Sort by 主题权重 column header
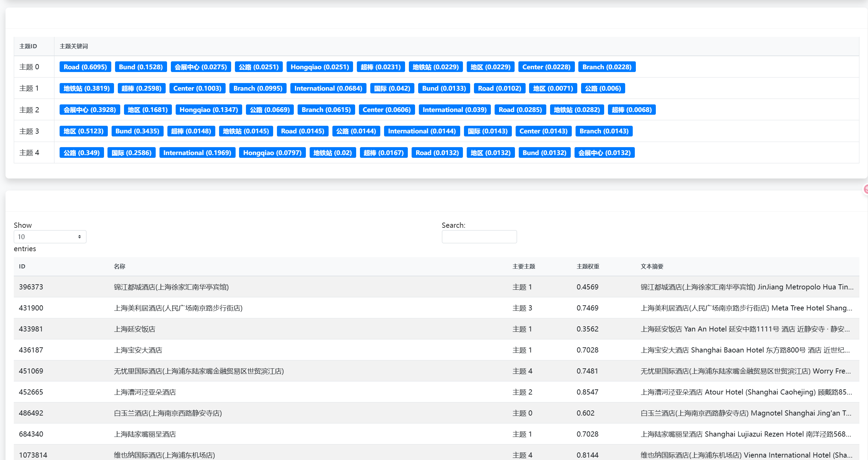The image size is (868, 460). pos(588,266)
